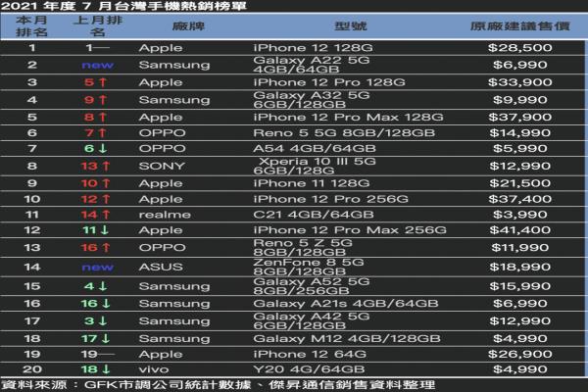Viewport: 588px width, 392px height.
Task: Select the C21 4GB/64GB model cell
Action: [314, 215]
